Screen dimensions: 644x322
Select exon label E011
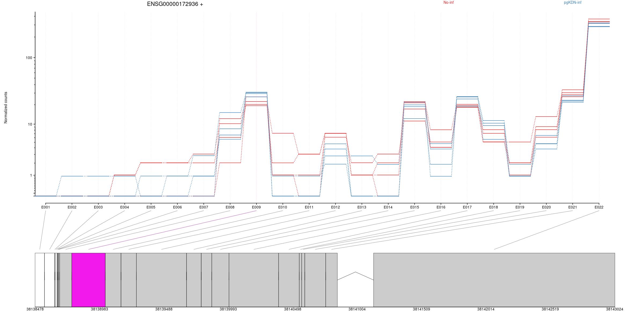click(309, 207)
